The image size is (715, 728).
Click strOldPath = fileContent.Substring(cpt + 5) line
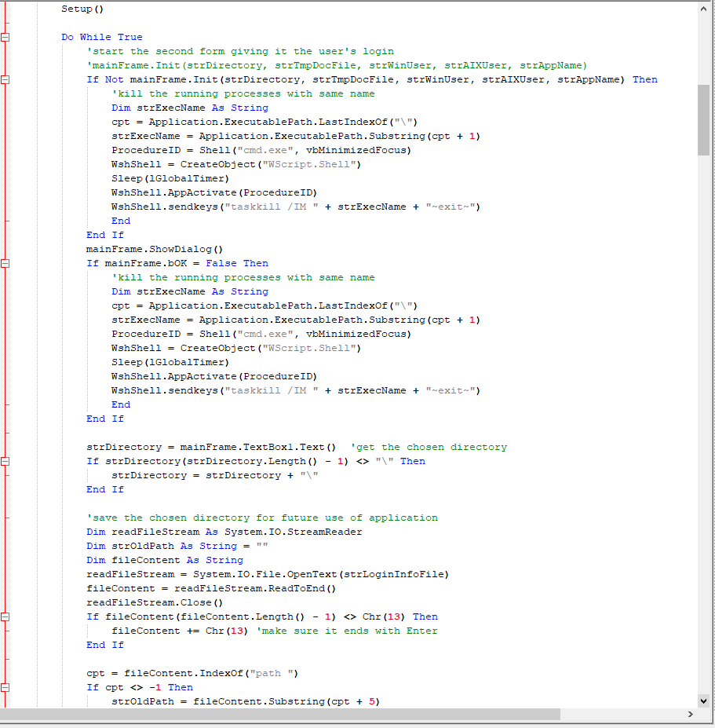coord(246,701)
